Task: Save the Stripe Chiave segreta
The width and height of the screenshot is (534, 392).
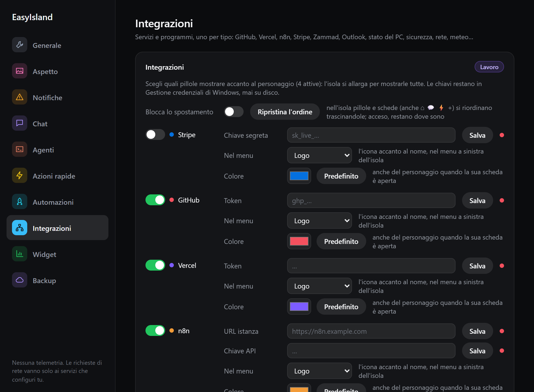Action: click(x=477, y=135)
